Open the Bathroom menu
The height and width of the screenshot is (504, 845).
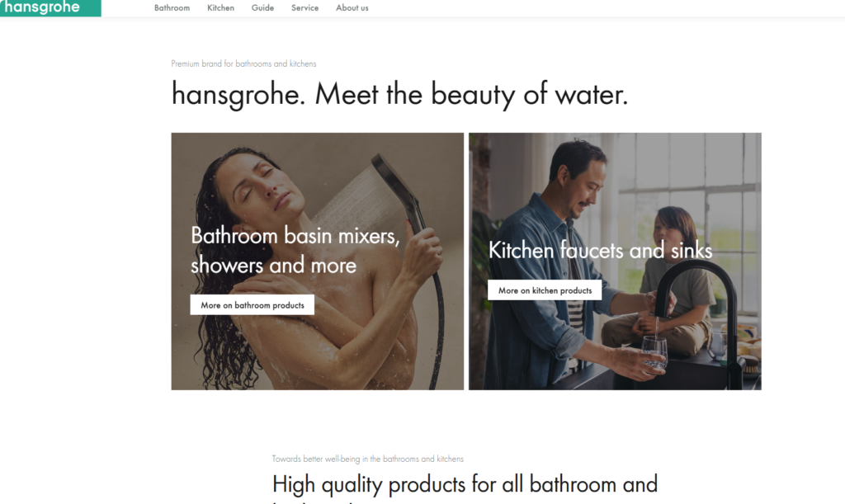pos(172,8)
